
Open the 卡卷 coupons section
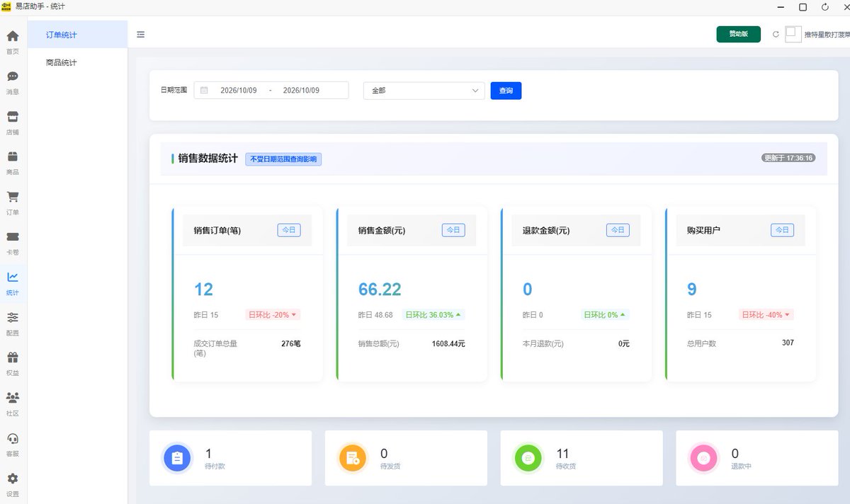pyautogui.click(x=13, y=243)
